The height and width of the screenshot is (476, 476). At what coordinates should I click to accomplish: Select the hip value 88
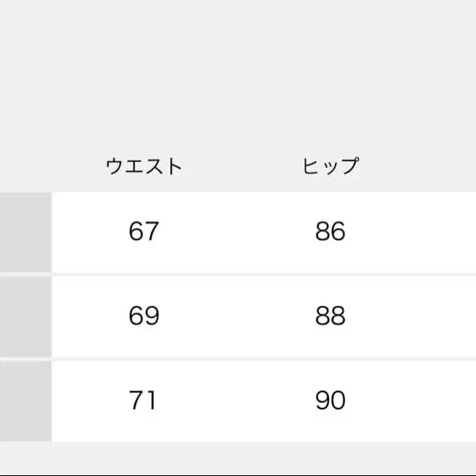(330, 316)
